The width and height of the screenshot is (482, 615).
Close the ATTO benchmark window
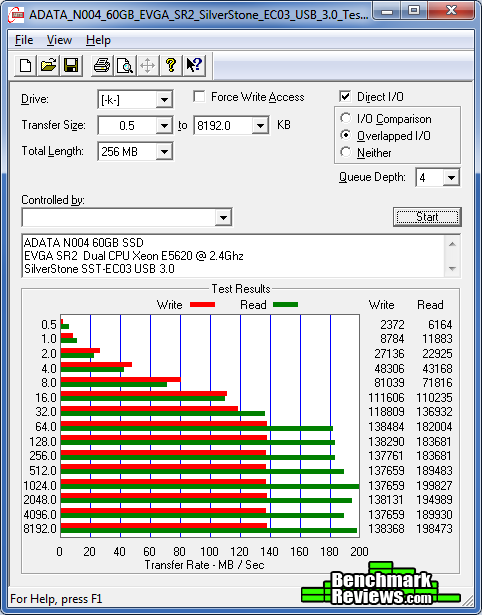tap(451, 11)
